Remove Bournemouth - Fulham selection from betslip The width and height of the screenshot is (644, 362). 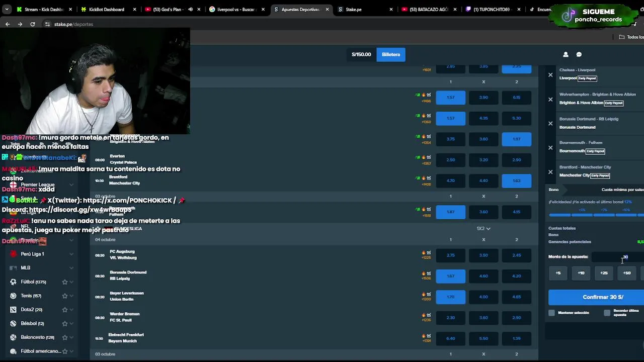point(550,147)
